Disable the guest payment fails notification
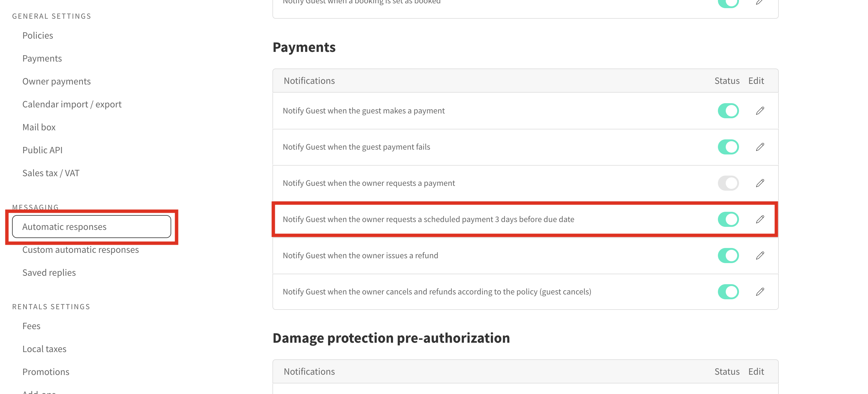 pyautogui.click(x=728, y=147)
